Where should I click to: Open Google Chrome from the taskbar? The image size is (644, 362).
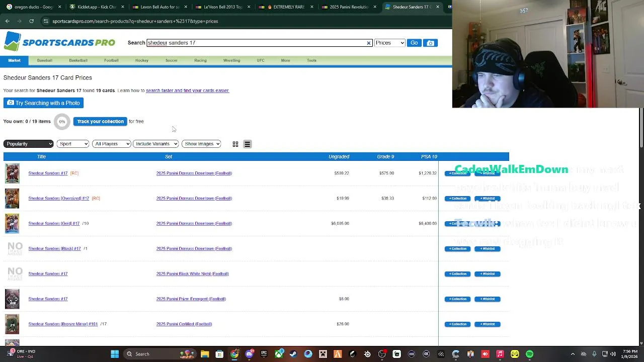coord(234,354)
